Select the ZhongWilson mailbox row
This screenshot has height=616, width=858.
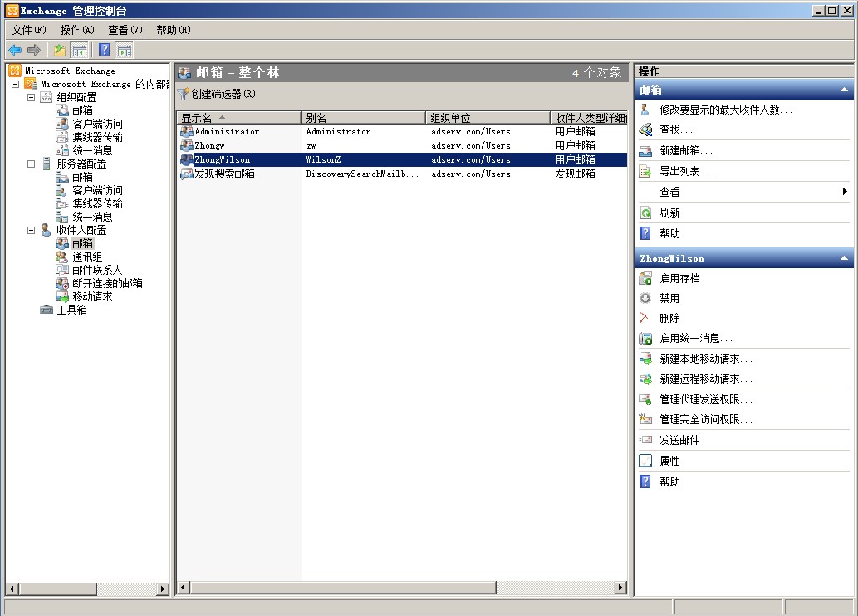pos(402,159)
